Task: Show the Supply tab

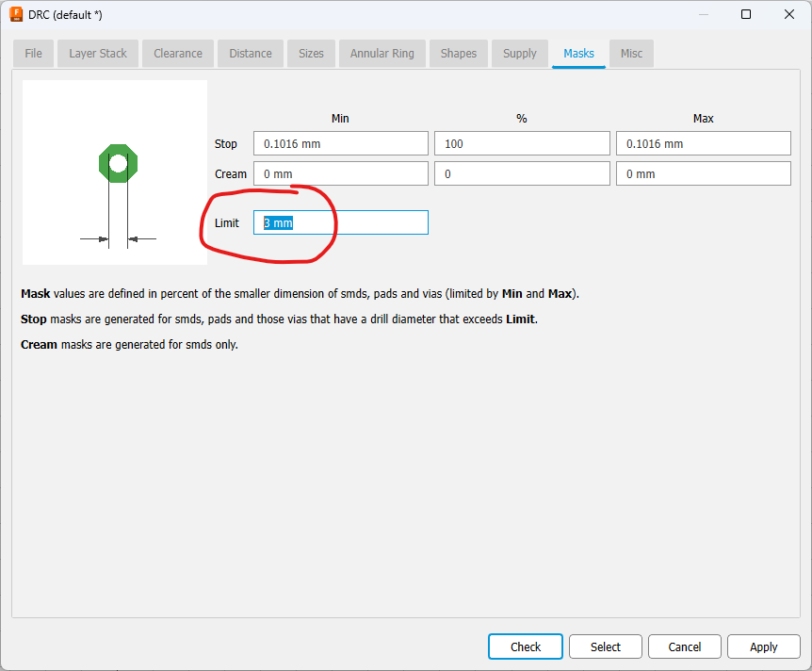Action: pyautogui.click(x=519, y=54)
